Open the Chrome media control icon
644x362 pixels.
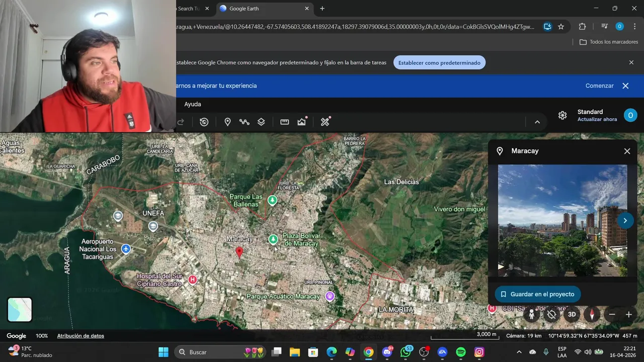[x=605, y=27]
